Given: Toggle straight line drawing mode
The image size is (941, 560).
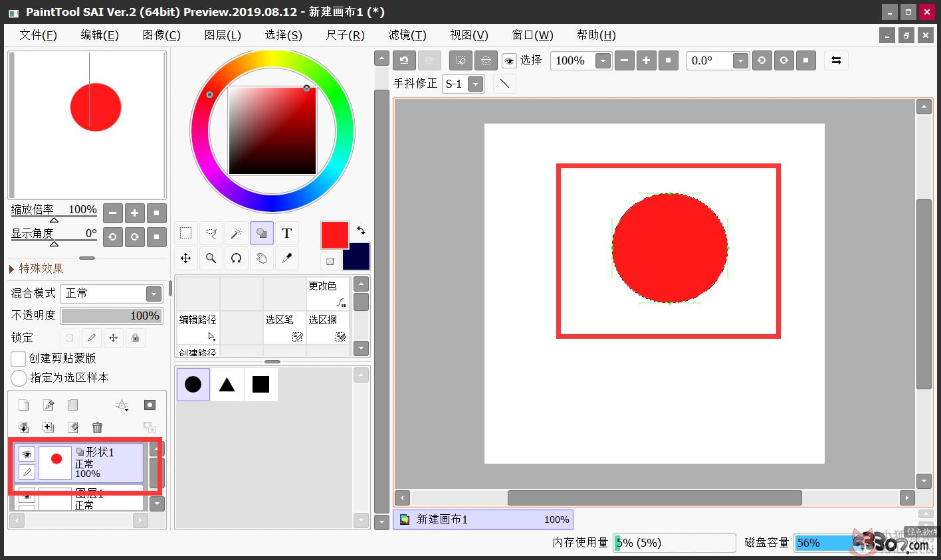Looking at the screenshot, I should click(505, 84).
